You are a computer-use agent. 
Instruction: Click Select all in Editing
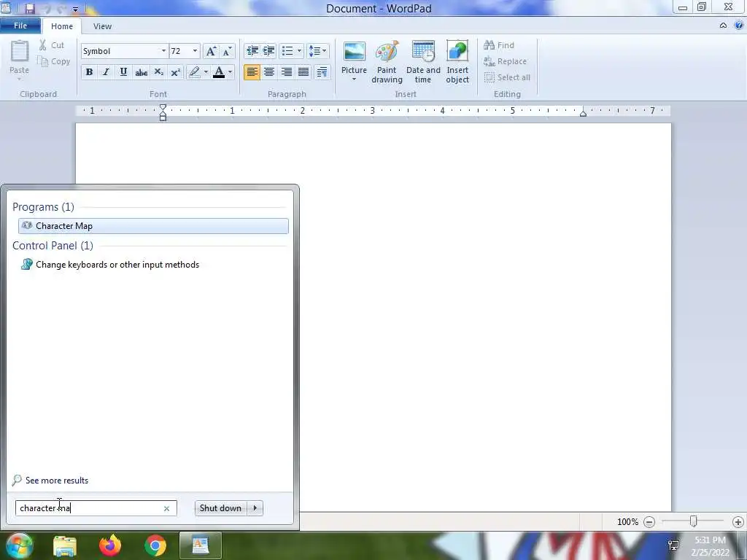tap(507, 77)
